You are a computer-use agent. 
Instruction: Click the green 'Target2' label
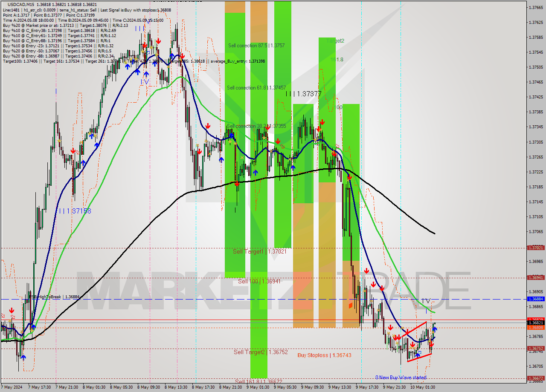click(335, 41)
